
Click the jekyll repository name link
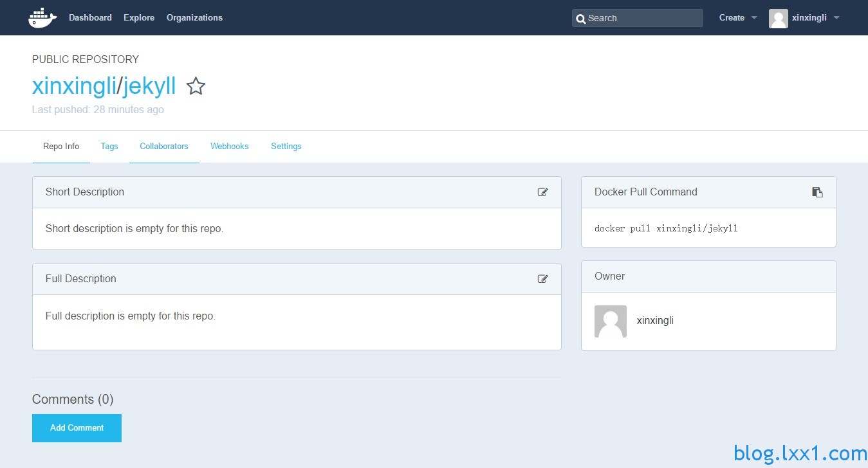coord(149,86)
